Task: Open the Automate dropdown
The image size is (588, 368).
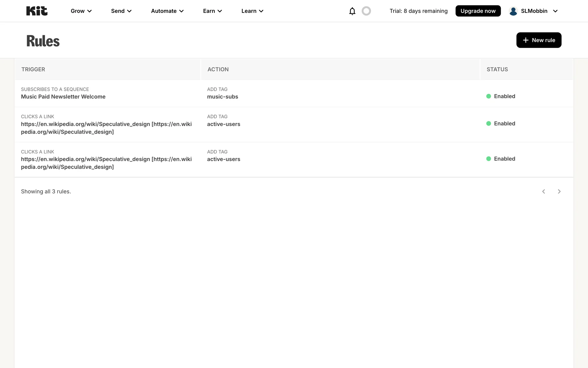Action: [x=167, y=11]
